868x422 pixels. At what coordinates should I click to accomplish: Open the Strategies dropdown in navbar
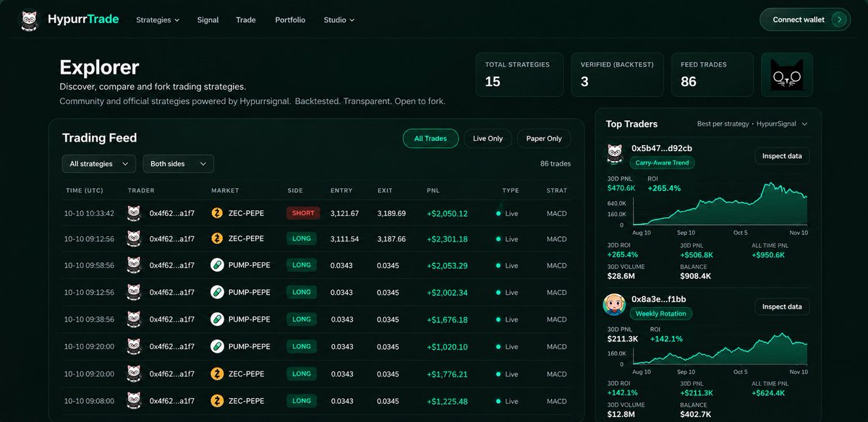pos(158,20)
